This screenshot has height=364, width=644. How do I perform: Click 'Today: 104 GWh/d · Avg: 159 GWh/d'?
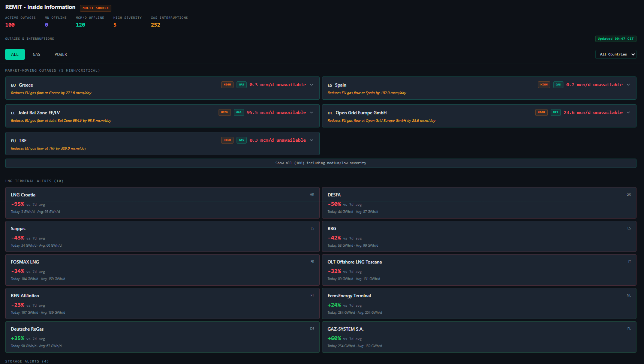pyautogui.click(x=38, y=279)
